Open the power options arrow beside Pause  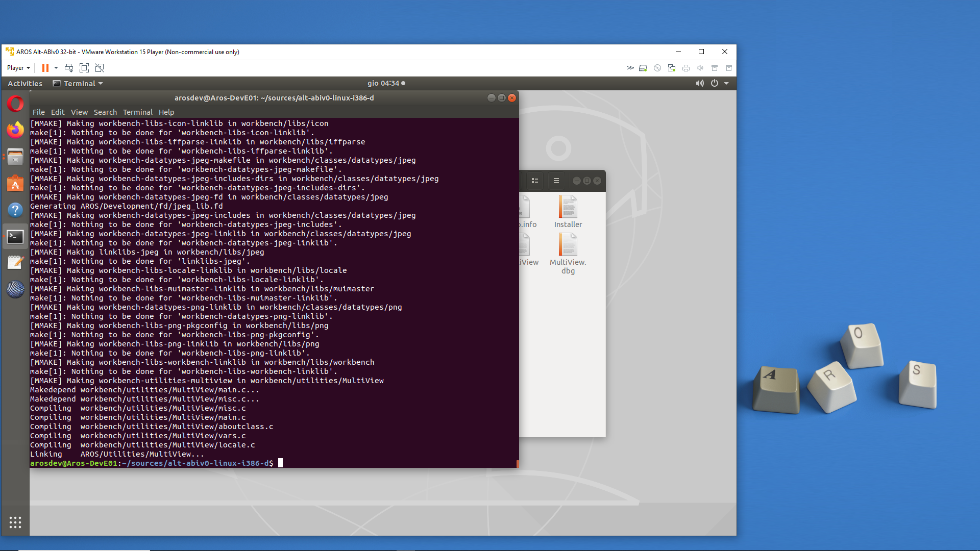click(x=56, y=68)
